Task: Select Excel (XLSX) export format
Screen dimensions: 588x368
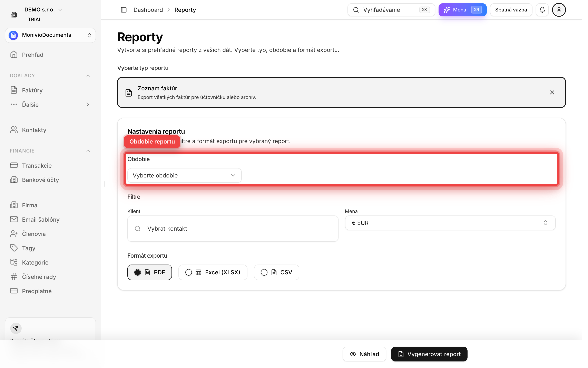Action: click(213, 272)
